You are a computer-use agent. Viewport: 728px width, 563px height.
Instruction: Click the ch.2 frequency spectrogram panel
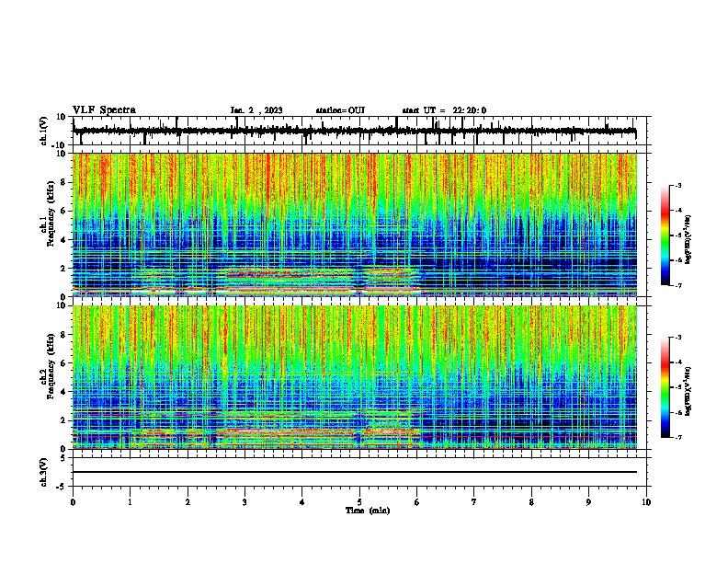pyautogui.click(x=359, y=377)
